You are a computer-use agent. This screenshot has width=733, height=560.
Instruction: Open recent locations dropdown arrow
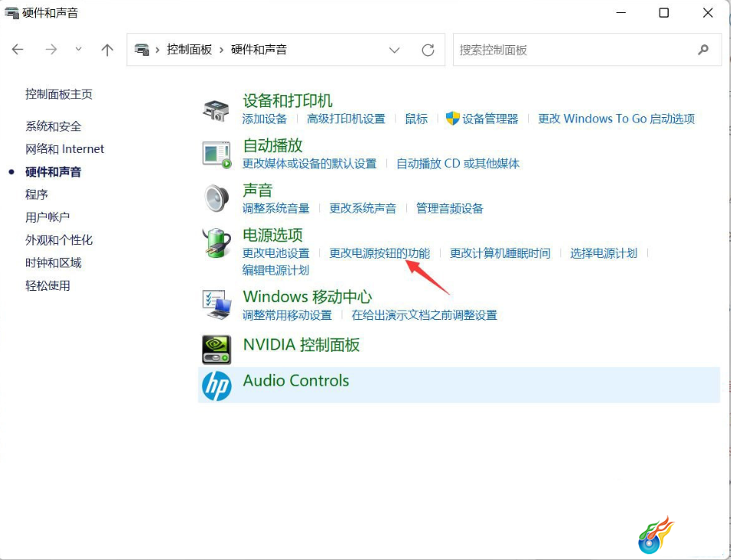(79, 49)
